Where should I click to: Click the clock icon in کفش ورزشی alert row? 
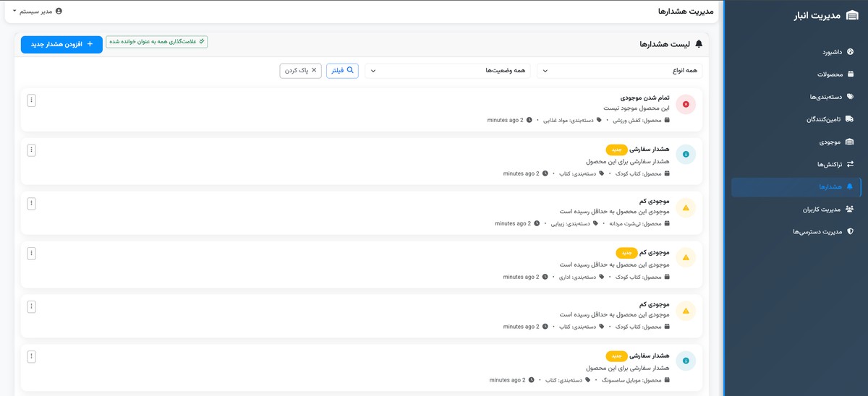click(529, 120)
